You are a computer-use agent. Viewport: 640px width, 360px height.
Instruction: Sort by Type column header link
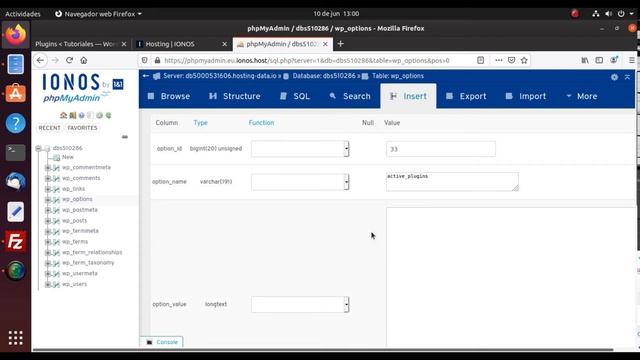coord(200,123)
